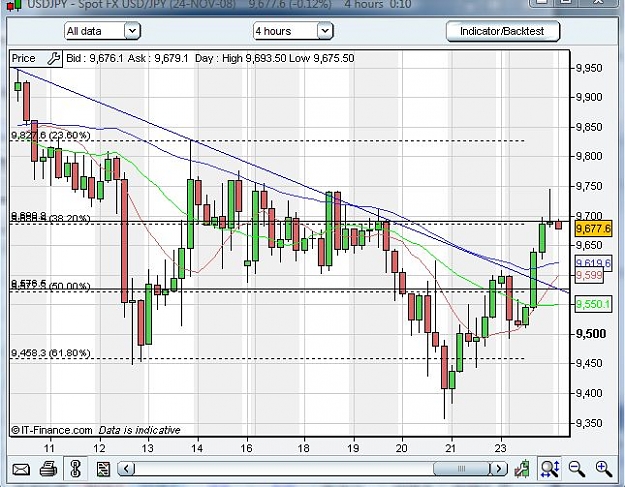The height and width of the screenshot is (487, 625).
Task: Click the 9,350 price axis label
Action: pyautogui.click(x=589, y=423)
